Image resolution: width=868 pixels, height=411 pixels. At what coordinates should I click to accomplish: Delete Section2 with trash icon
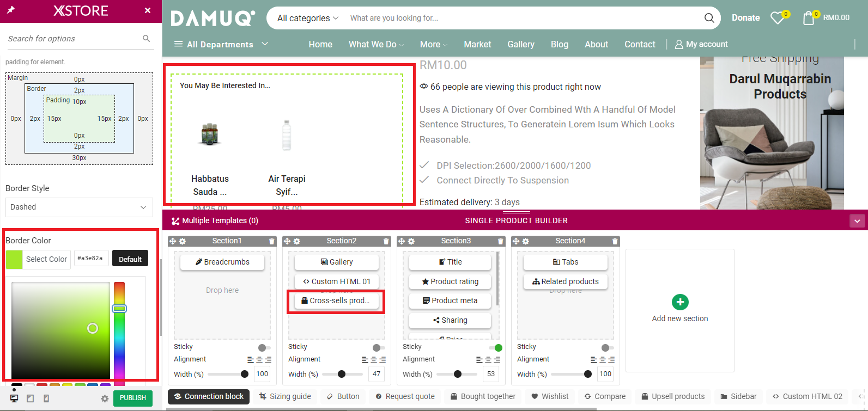tap(386, 241)
